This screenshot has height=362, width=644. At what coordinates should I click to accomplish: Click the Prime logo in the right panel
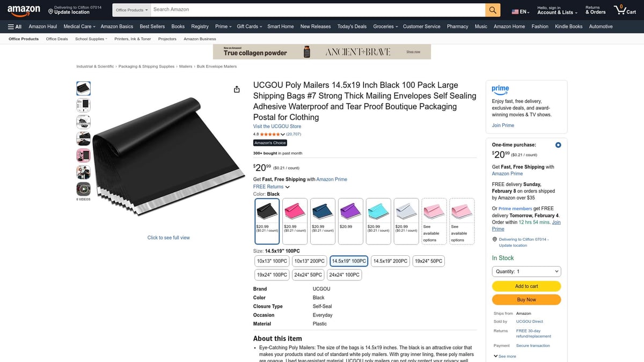point(500,90)
